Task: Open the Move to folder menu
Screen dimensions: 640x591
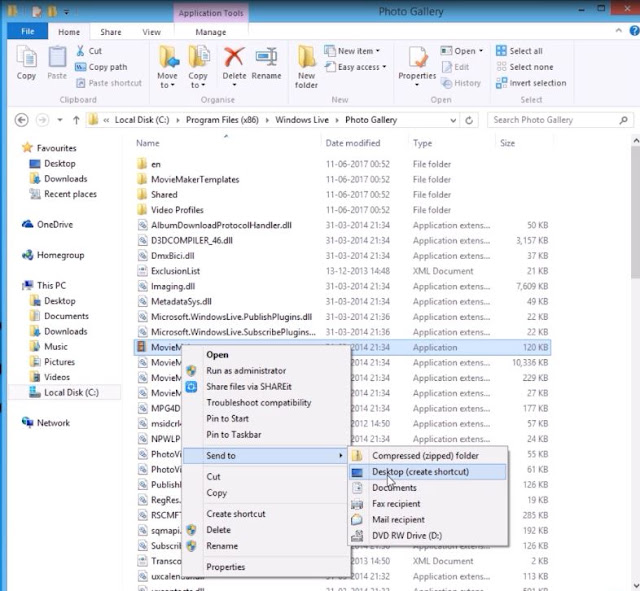Action: tap(167, 67)
